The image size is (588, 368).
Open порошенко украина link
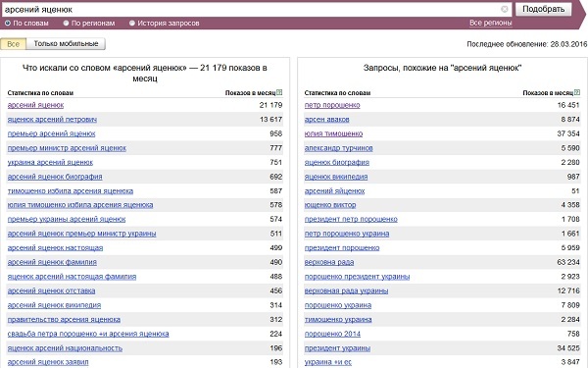(x=338, y=305)
